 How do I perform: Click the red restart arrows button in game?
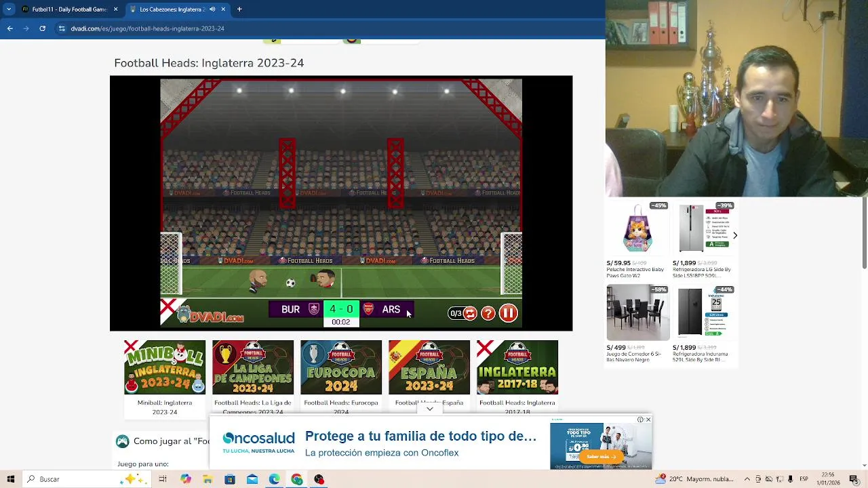point(470,313)
